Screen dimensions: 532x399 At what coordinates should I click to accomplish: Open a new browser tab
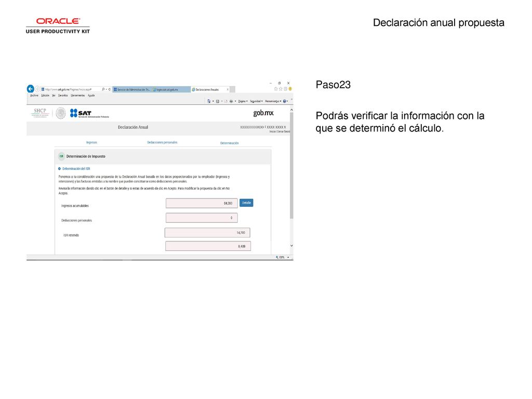pyautogui.click(x=233, y=89)
